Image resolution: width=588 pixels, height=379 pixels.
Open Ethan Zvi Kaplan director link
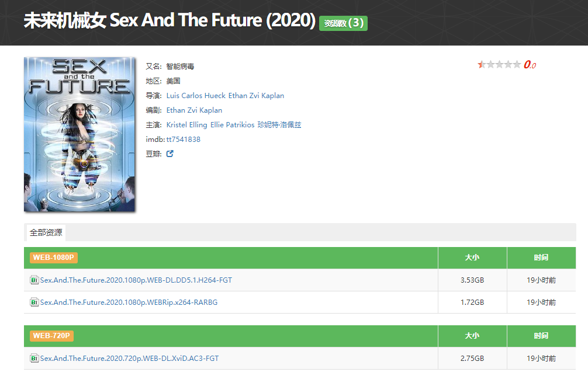[256, 96]
